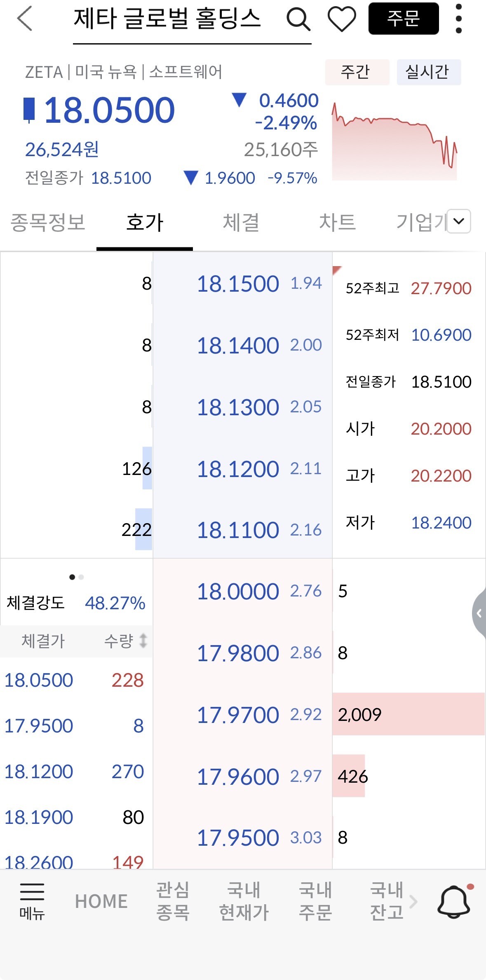The height and width of the screenshot is (980, 486).
Task: Expand bottom shortcuts right chevron
Action: pyautogui.click(x=413, y=901)
